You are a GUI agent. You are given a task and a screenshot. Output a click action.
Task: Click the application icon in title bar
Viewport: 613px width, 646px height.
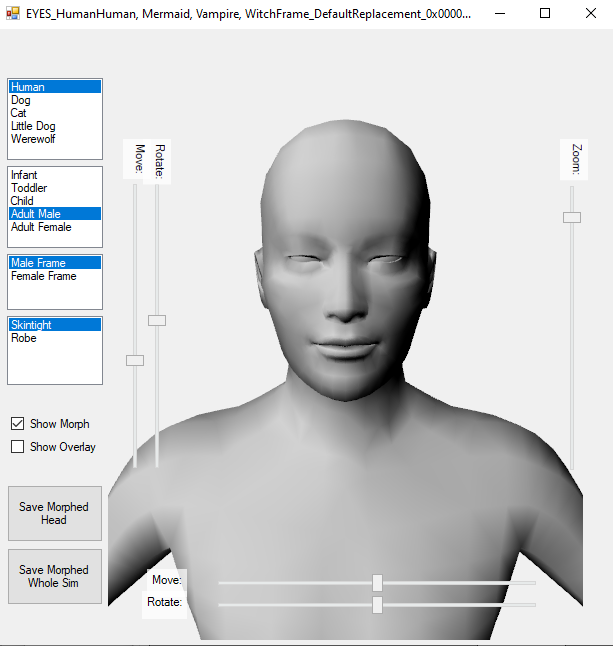click(x=13, y=14)
